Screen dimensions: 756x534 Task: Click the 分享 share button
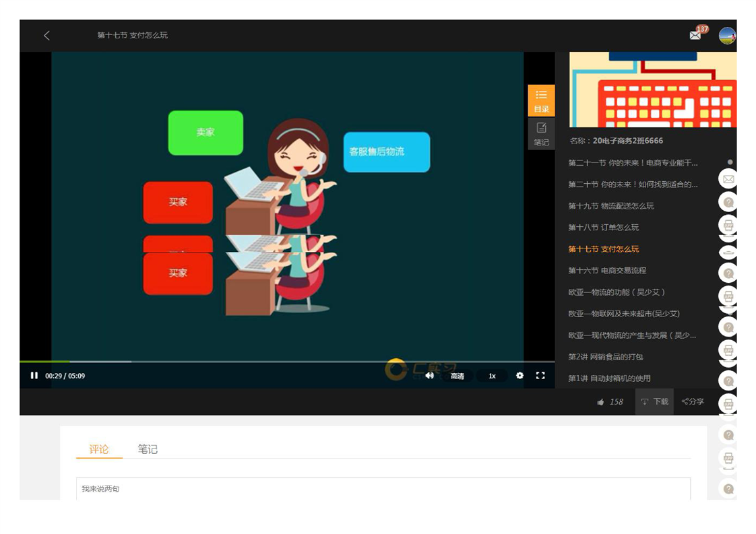pos(693,402)
